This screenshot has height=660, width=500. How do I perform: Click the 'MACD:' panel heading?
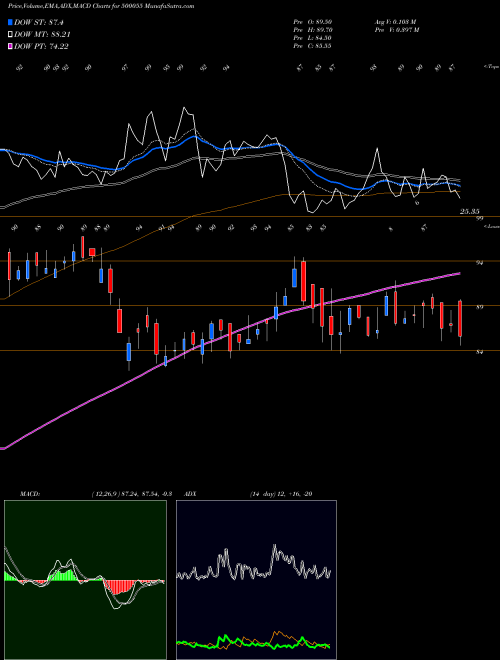(x=30, y=494)
